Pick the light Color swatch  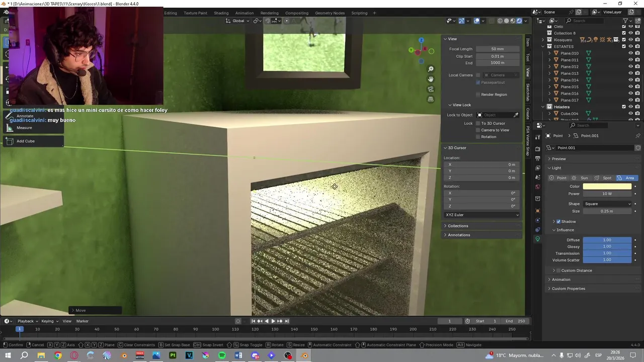tap(607, 187)
